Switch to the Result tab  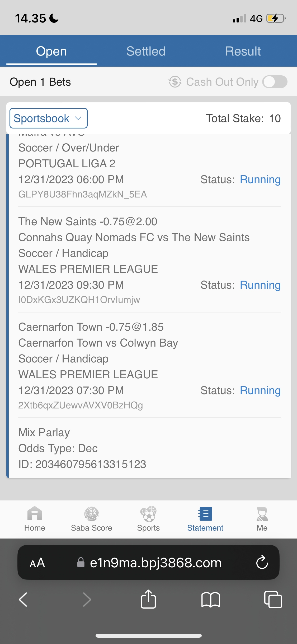point(243,51)
